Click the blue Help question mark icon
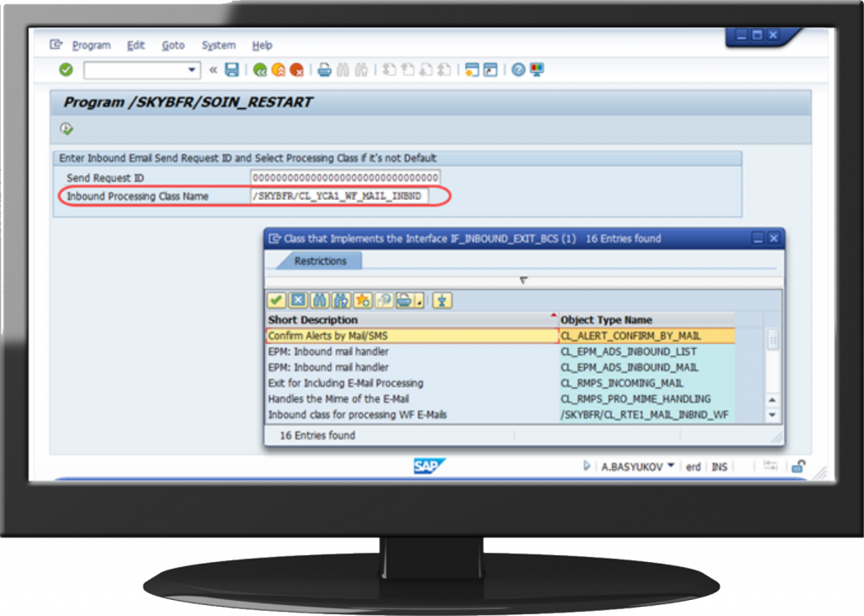The image size is (864, 616). tap(518, 70)
